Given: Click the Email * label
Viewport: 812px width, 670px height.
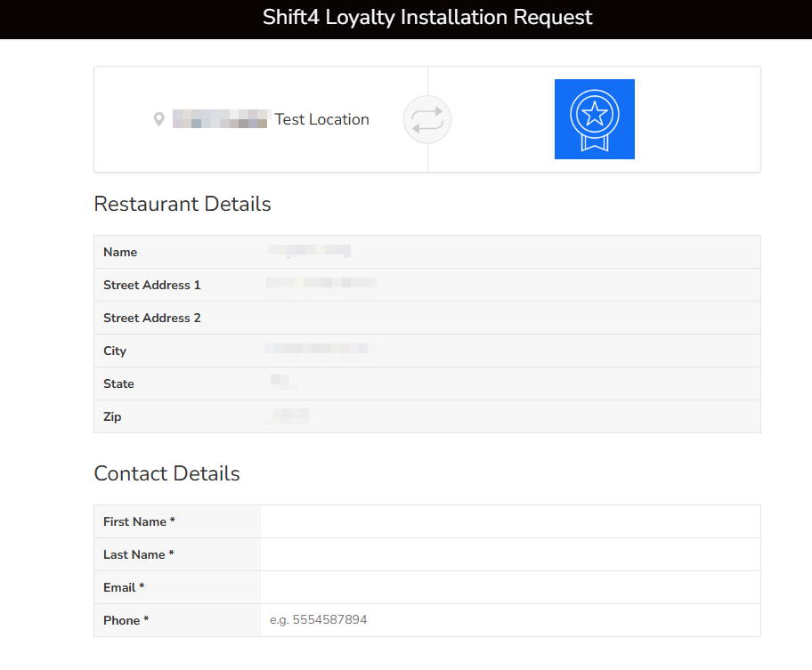Looking at the screenshot, I should (x=124, y=587).
